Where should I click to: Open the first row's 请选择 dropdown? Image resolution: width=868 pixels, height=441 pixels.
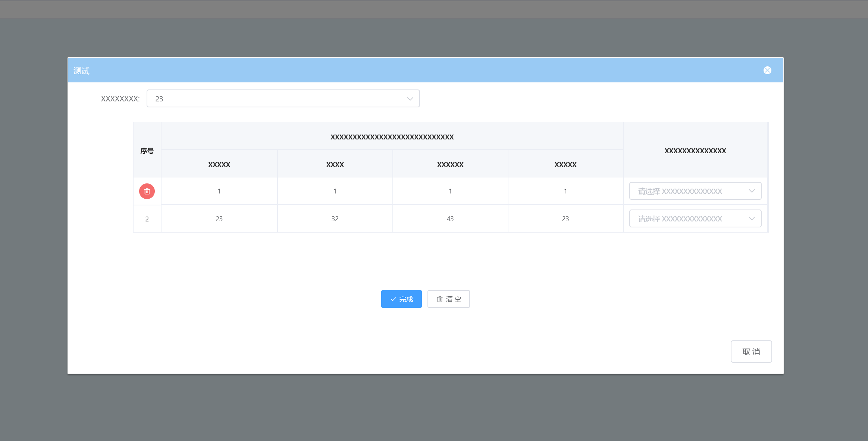(x=695, y=191)
